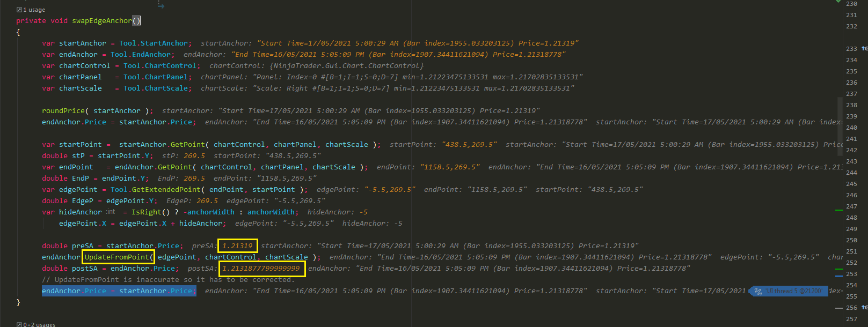Click the 'private' keyword in the method signature
868x327 pixels.
tap(31, 21)
